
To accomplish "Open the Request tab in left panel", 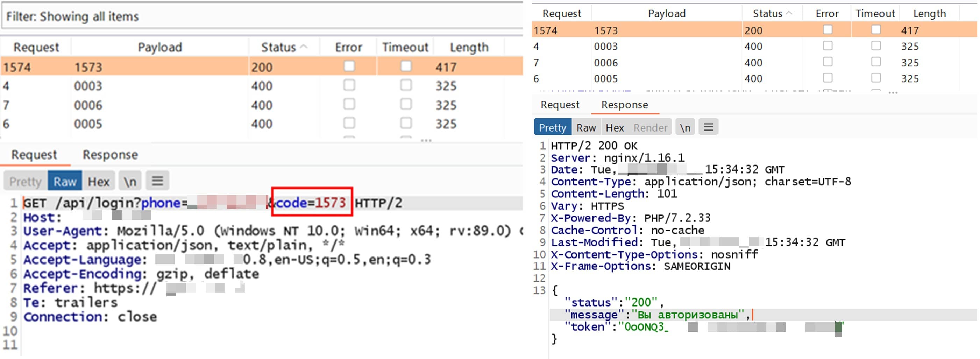I will [34, 155].
